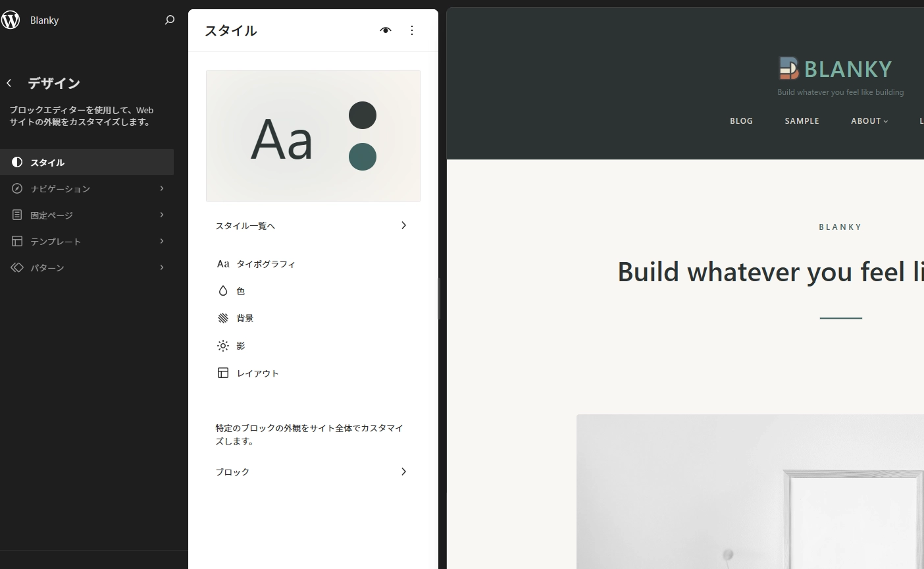Image resolution: width=924 pixels, height=569 pixels.
Task: Open the 背景 background settings
Action: pyautogui.click(x=245, y=318)
